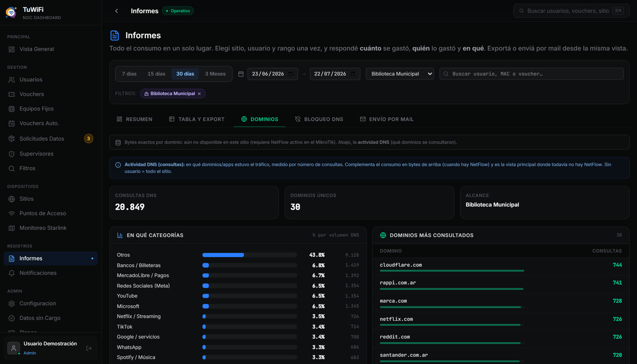This screenshot has width=637, height=364.
Task: Open the Biblioteca Municipal site dropdown
Action: 400,74
